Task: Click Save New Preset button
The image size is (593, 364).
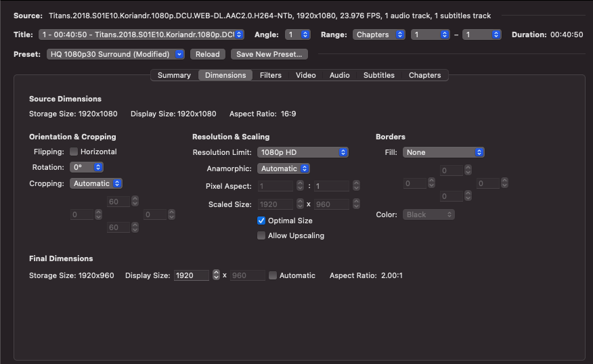Action: click(269, 54)
